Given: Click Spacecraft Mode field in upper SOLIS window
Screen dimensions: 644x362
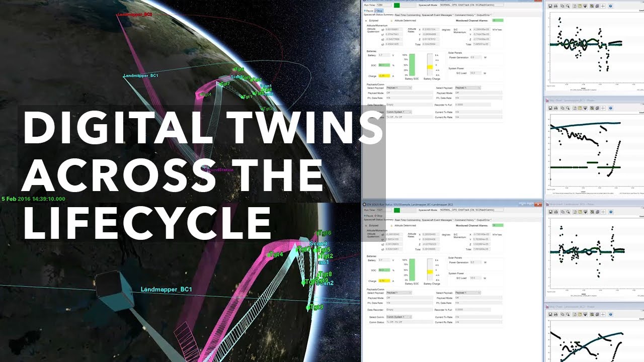Looking at the screenshot, I should 471,5.
